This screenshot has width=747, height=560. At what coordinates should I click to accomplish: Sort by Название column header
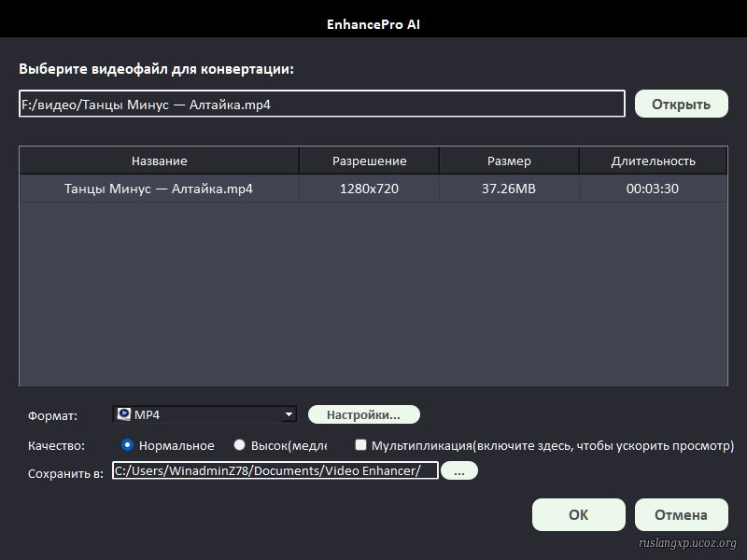click(x=159, y=161)
